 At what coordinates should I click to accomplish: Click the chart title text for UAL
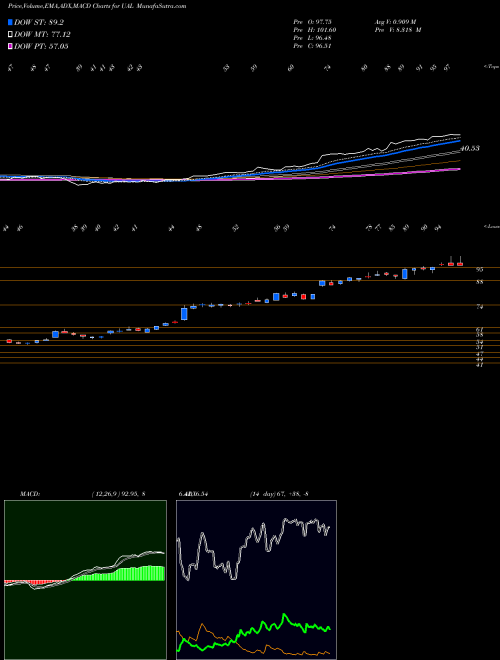[x=97, y=6]
